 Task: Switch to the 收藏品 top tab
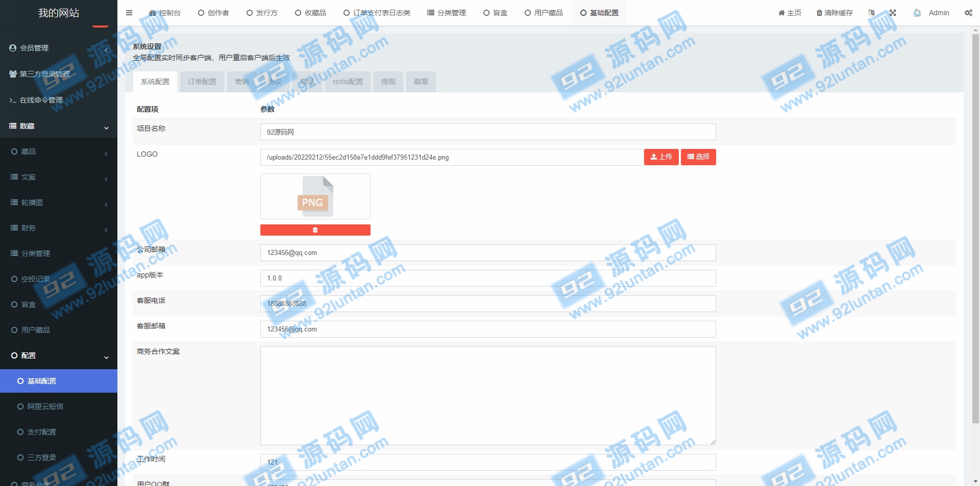[x=310, y=13]
